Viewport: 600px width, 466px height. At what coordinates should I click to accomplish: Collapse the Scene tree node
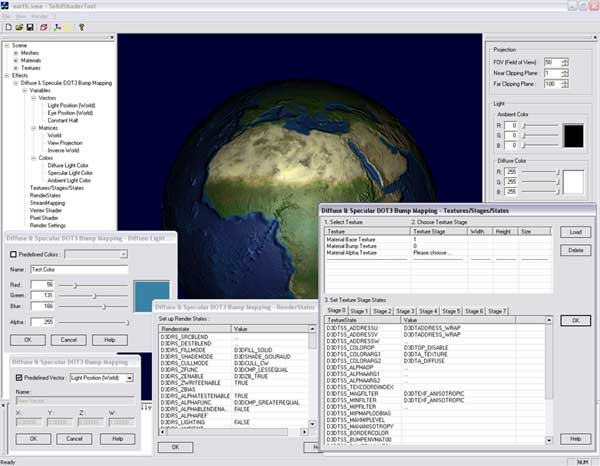(x=7, y=45)
